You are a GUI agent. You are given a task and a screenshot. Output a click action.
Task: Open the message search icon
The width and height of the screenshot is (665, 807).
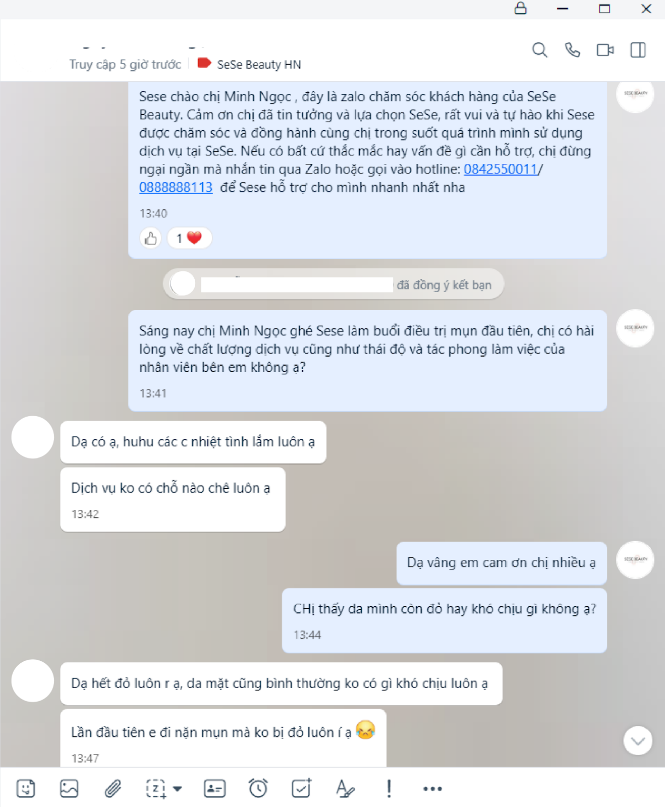coord(539,50)
